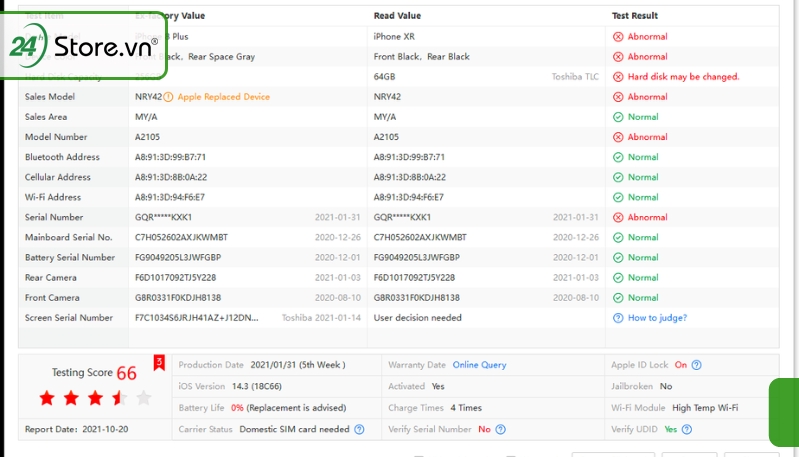Click Verify Serial Number No value

point(484,429)
